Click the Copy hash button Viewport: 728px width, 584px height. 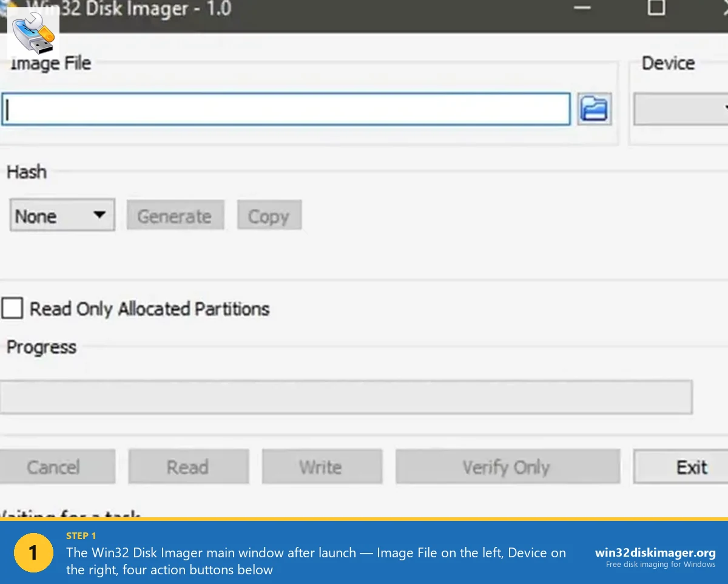[x=269, y=215]
